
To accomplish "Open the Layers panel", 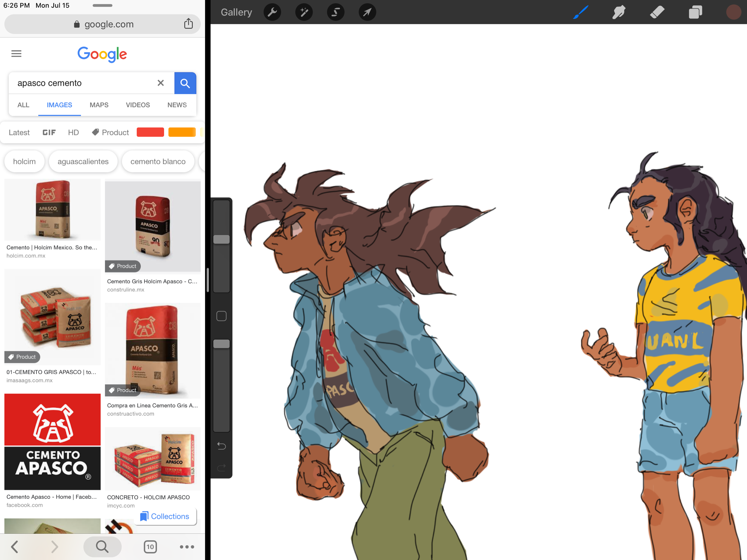I will tap(695, 13).
